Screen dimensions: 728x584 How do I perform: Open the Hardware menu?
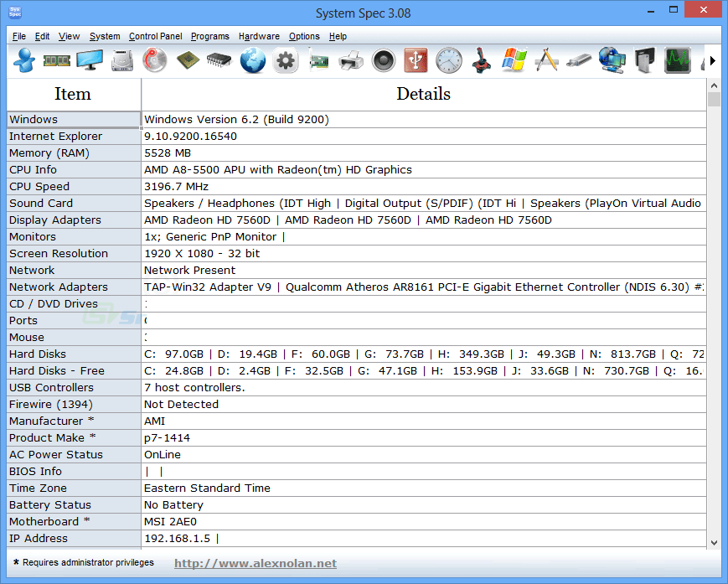(259, 36)
